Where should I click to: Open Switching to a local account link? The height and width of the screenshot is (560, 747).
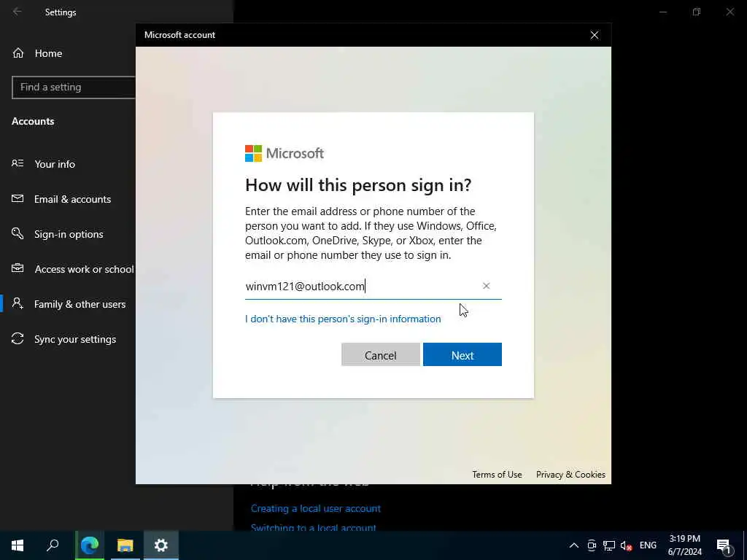(x=314, y=527)
